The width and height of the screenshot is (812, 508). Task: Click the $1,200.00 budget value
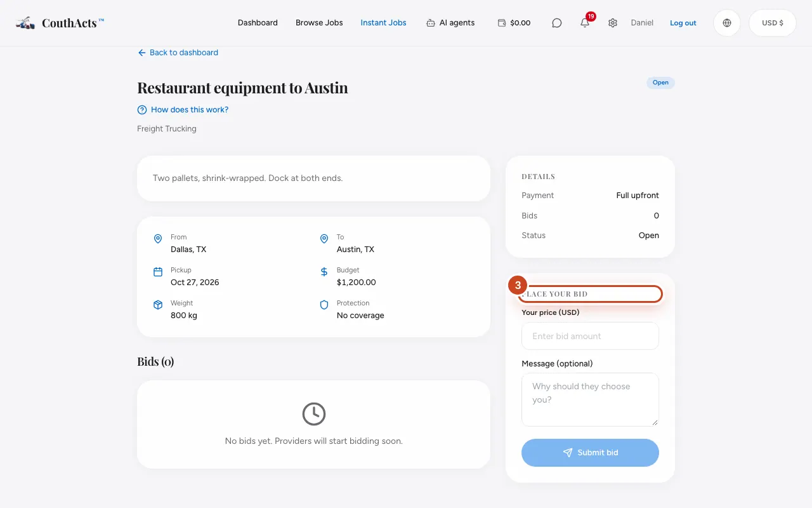click(357, 283)
